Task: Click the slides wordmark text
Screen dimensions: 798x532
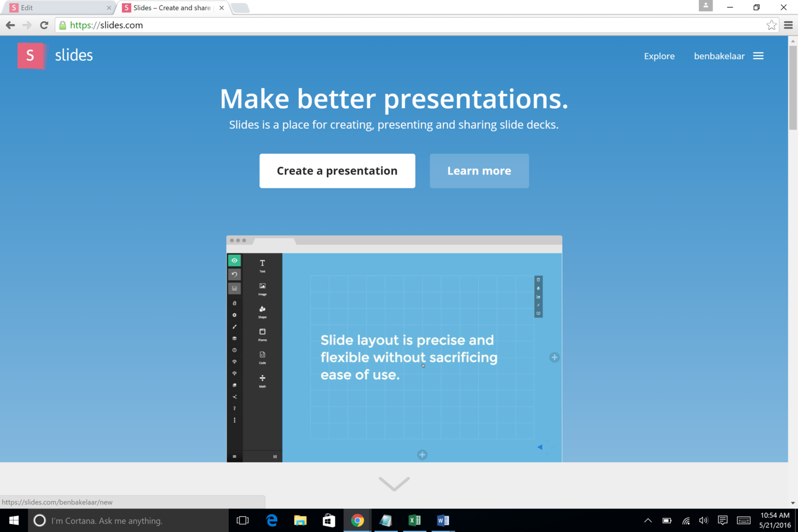Action: point(74,56)
